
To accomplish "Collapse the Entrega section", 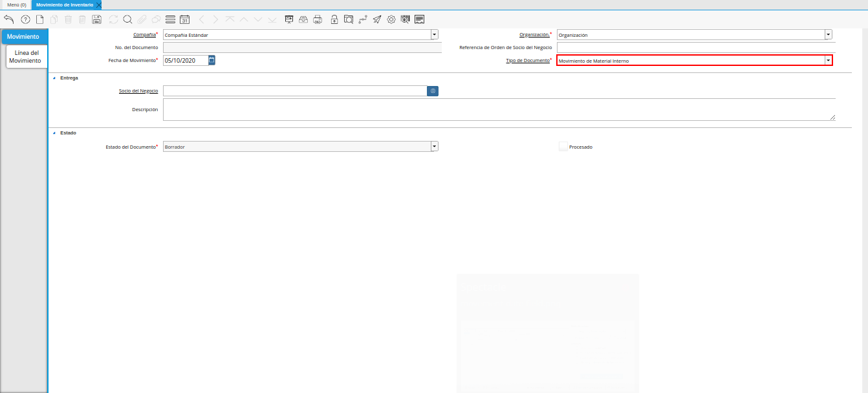I will coord(54,78).
